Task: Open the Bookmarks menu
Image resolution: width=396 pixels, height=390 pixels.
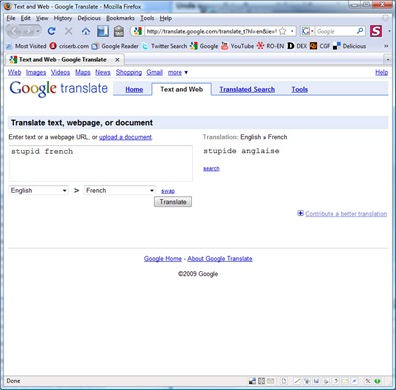Action: pyautogui.click(x=120, y=18)
